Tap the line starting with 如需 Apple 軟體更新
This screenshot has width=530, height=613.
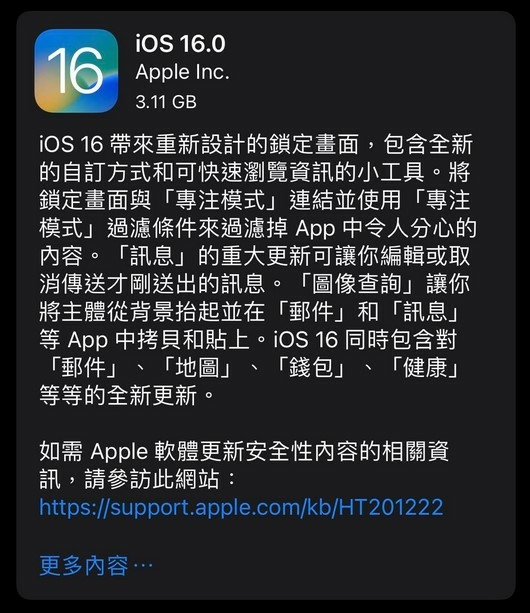[x=244, y=452]
